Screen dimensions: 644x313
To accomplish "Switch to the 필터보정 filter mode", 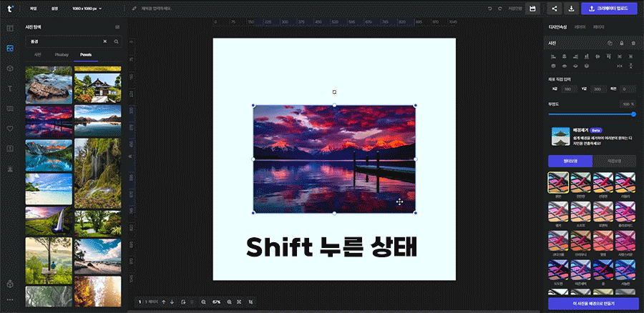I will tap(570, 161).
